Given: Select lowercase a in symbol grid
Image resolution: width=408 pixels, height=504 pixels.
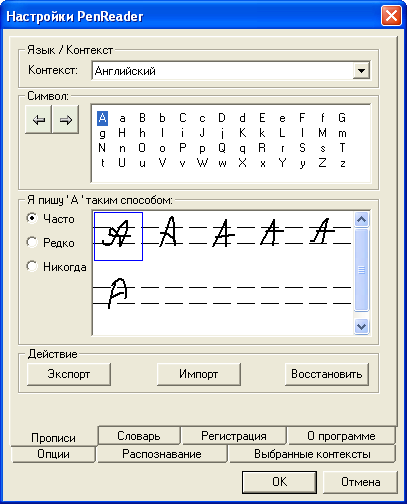Looking at the screenshot, I should (x=122, y=118).
